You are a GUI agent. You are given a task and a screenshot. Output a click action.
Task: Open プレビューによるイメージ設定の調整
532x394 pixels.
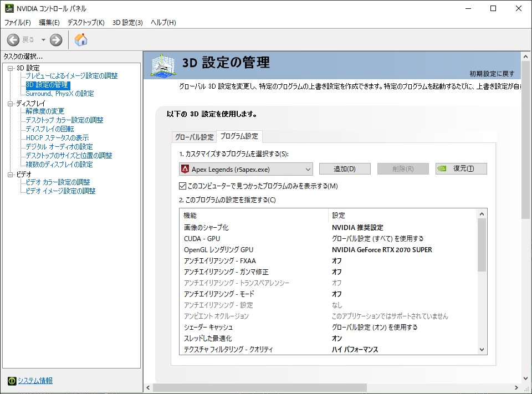71,76
